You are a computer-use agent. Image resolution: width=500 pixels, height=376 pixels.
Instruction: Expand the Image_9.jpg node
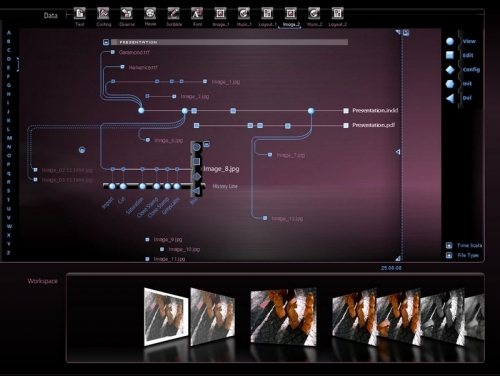(x=147, y=239)
